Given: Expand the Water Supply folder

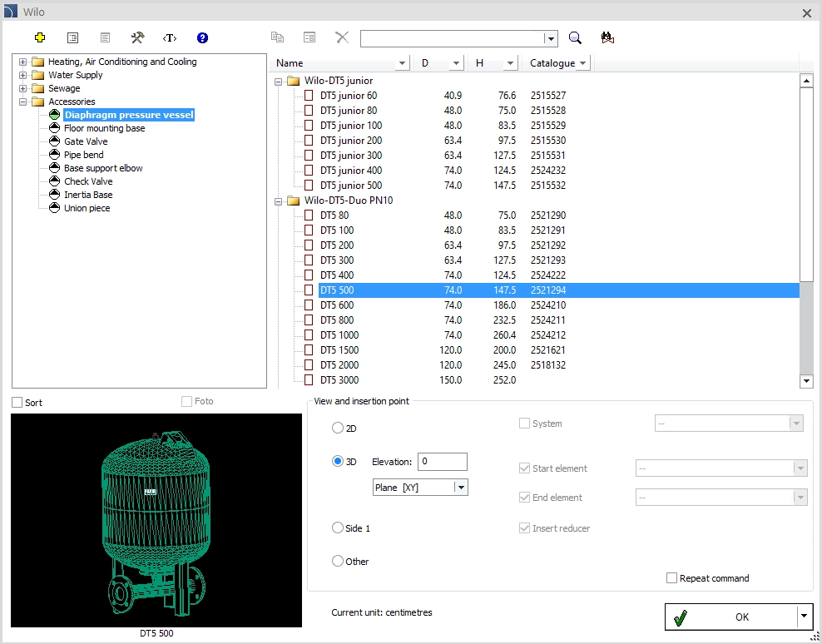Looking at the screenshot, I should coord(22,75).
